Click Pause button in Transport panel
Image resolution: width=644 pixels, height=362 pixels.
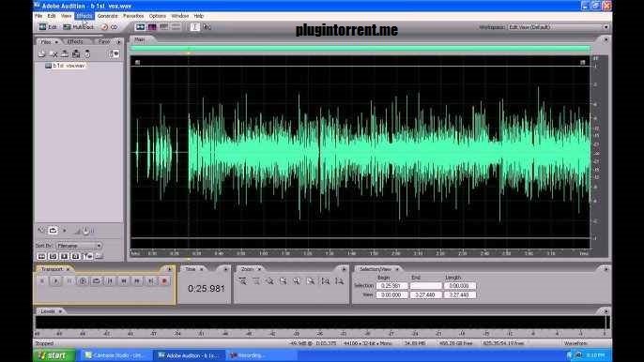[69, 281]
